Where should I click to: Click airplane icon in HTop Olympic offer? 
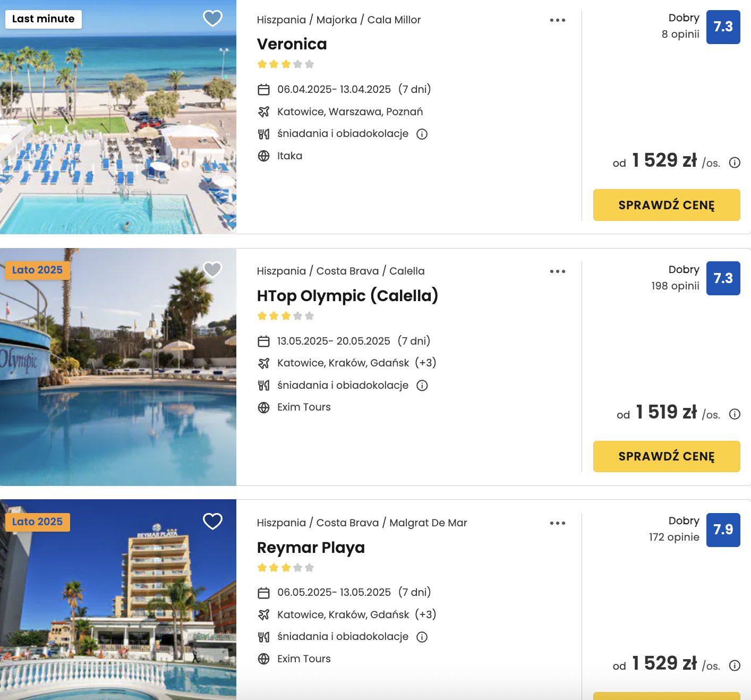(263, 363)
